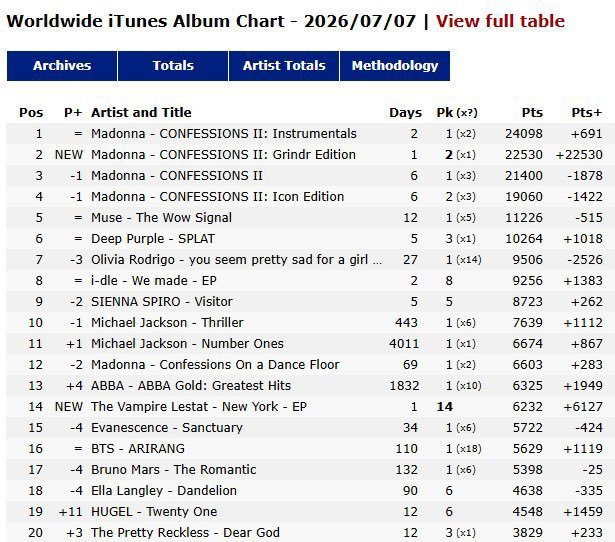Select Madonna - CONFESSIONS II: Grindr Edition entry

(x=223, y=155)
